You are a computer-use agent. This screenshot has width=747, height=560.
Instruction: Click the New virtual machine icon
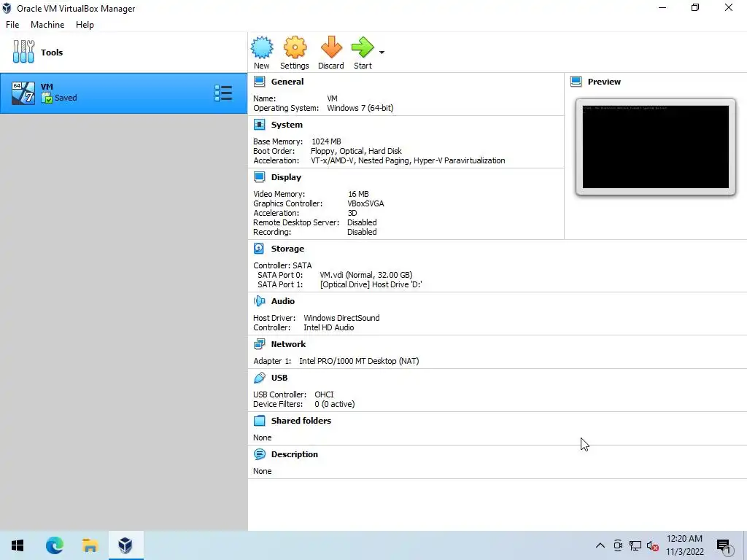click(262, 47)
